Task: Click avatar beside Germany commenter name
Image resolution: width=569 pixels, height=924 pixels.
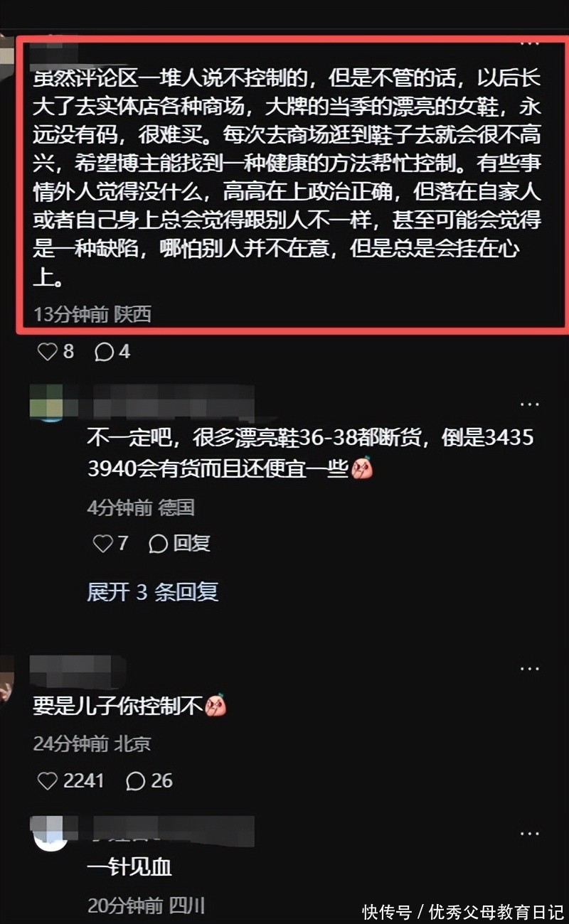Action: (x=50, y=403)
